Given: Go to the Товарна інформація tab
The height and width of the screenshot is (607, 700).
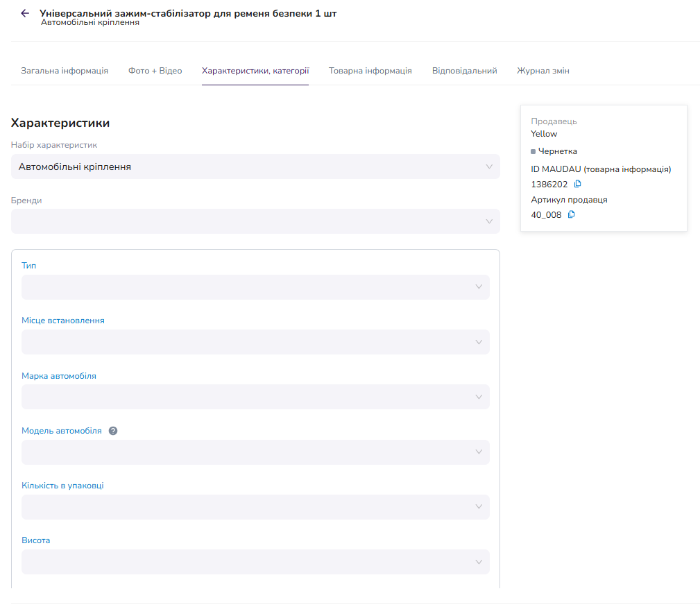Looking at the screenshot, I should pyautogui.click(x=370, y=71).
